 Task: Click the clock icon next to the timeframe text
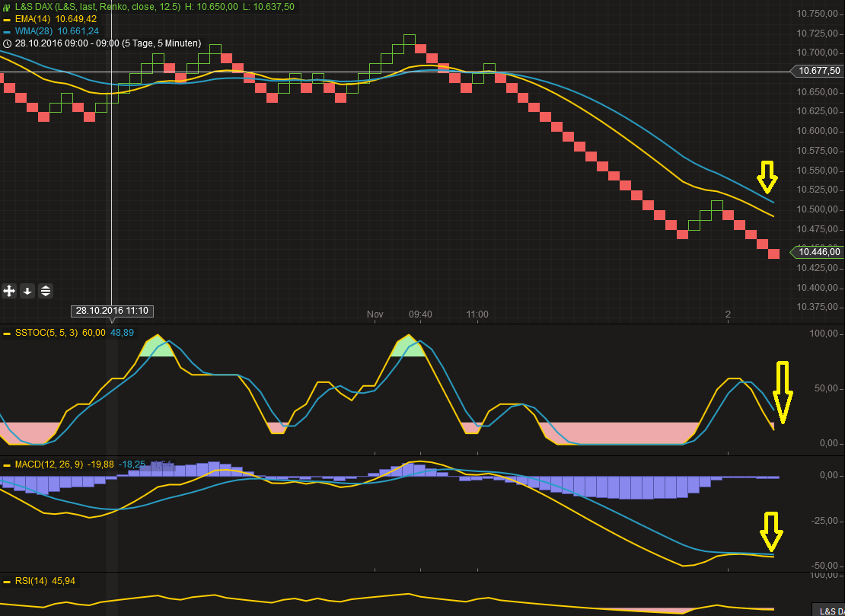(x=8, y=44)
